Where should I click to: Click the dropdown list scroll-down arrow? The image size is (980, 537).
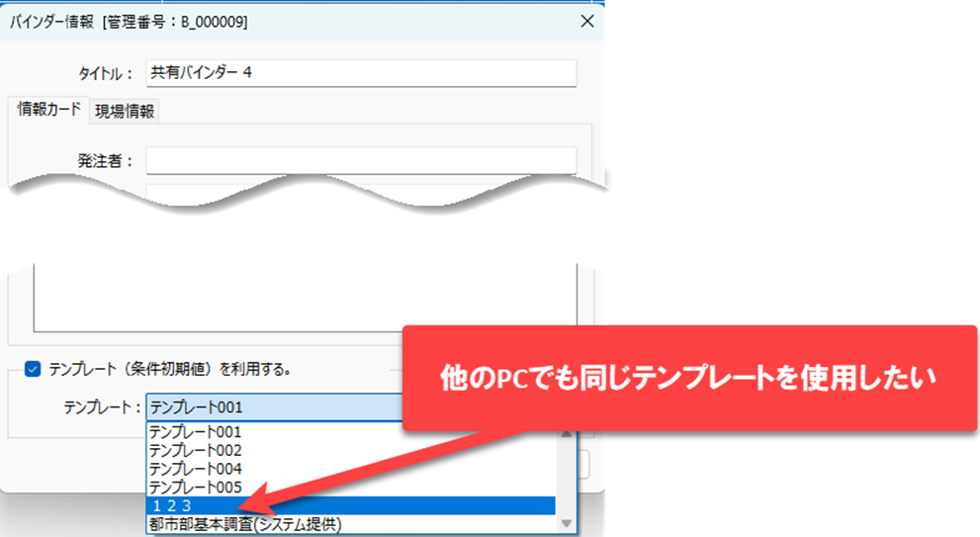(567, 523)
